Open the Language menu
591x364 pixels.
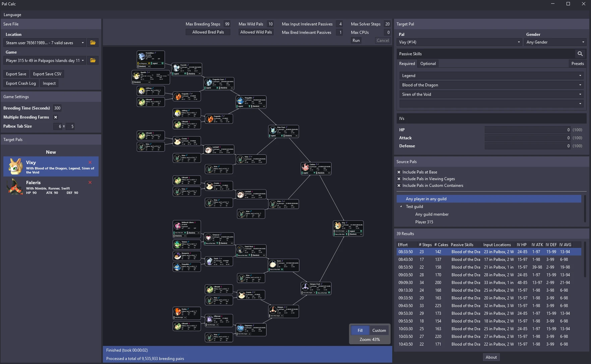tap(12, 15)
